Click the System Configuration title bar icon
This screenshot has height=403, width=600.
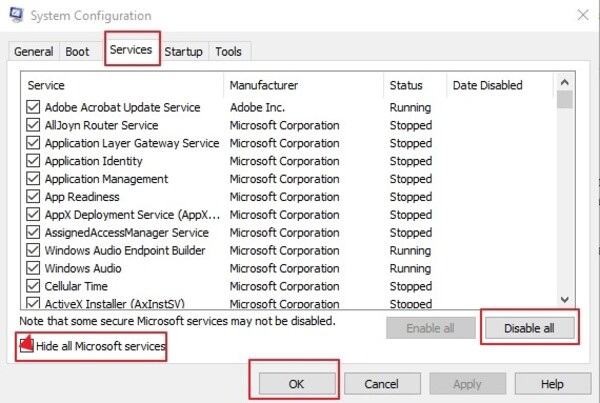[17, 15]
